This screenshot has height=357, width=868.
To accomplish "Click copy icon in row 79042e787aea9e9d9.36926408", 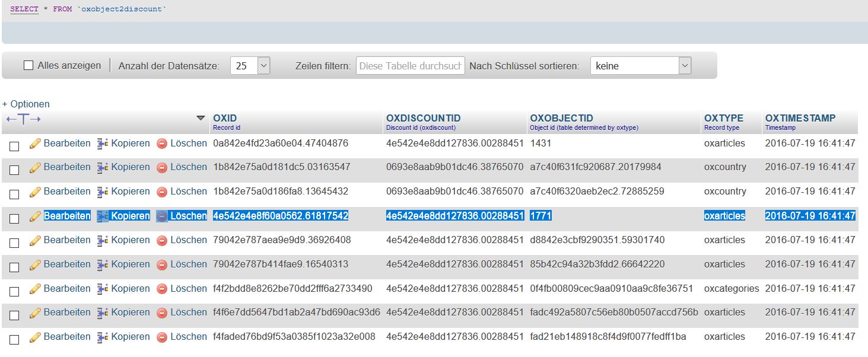I will (103, 240).
